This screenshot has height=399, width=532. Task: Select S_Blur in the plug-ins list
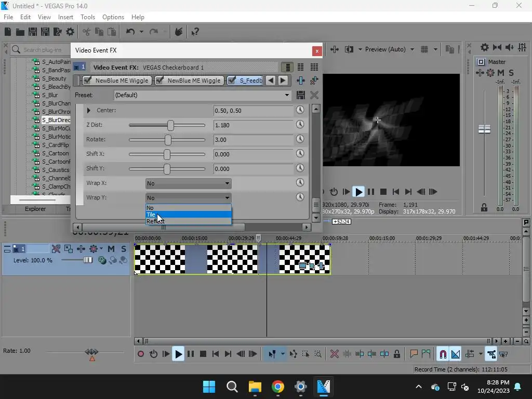(x=50, y=95)
